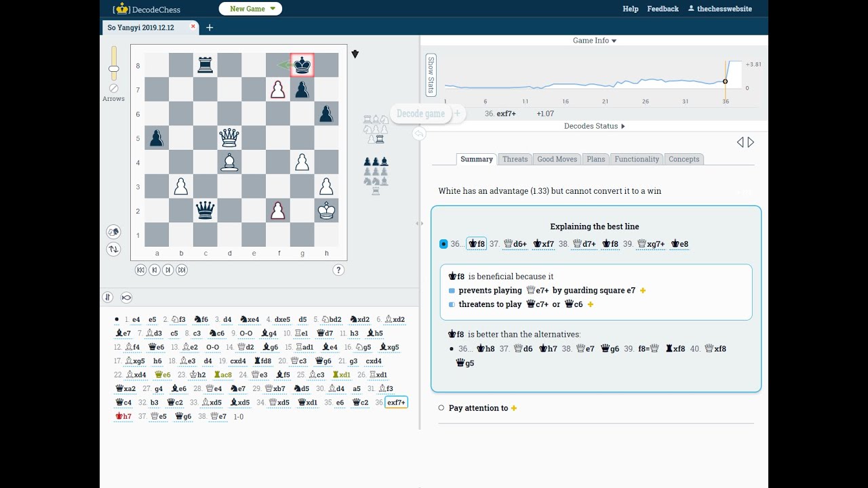
Task: Click the flip board icon with knights
Action: coord(113,232)
